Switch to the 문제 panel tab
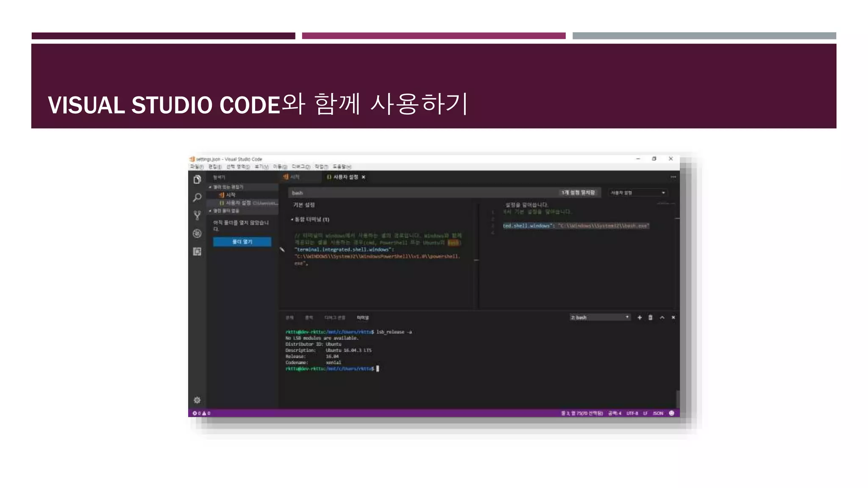 pos(289,317)
